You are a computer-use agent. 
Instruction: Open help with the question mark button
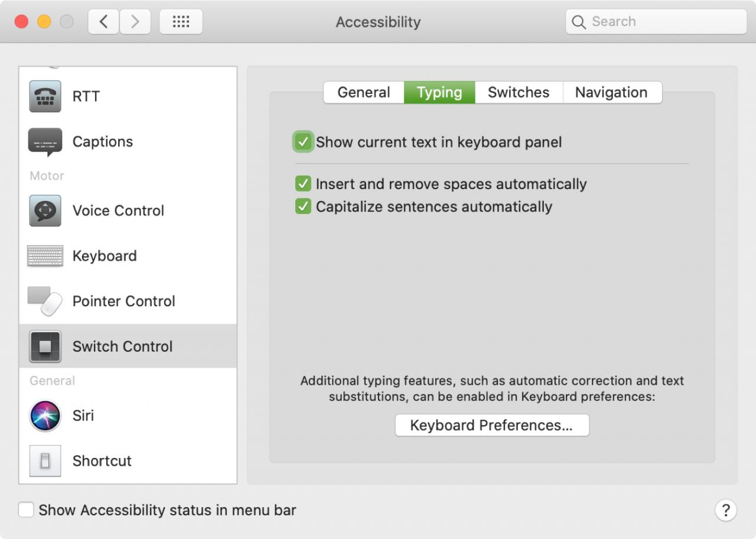pyautogui.click(x=725, y=510)
